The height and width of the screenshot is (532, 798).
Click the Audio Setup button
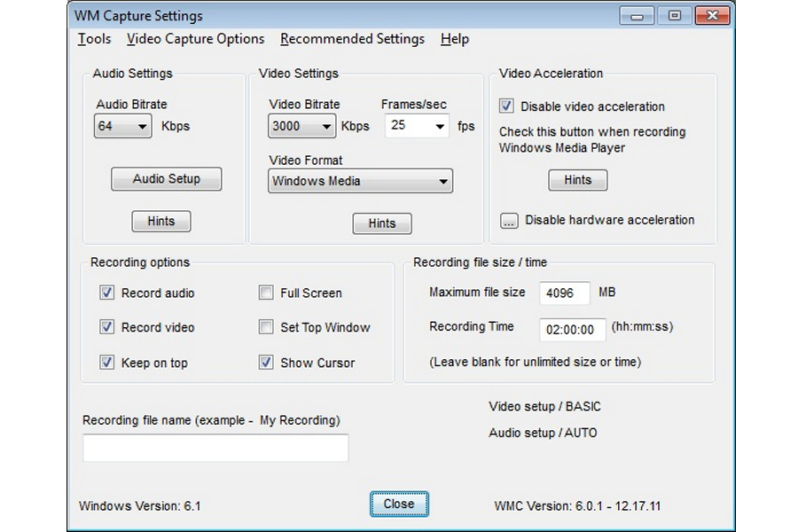[166, 178]
